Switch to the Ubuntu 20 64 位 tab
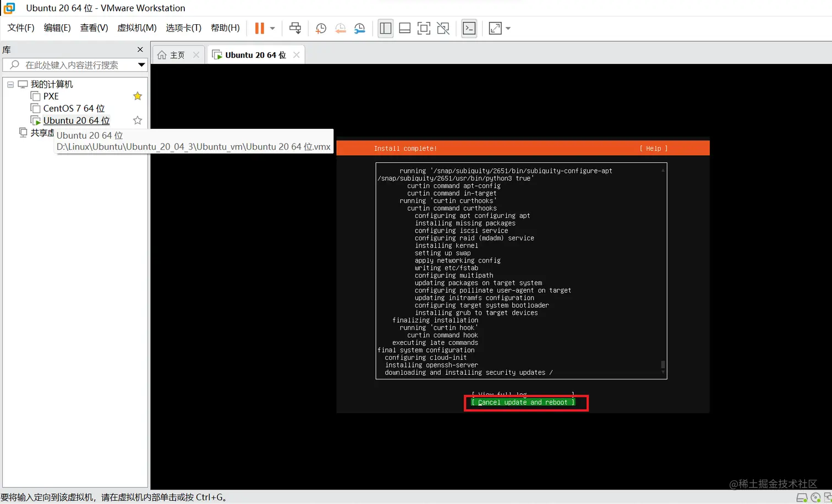This screenshot has height=504, width=832. 256,55
